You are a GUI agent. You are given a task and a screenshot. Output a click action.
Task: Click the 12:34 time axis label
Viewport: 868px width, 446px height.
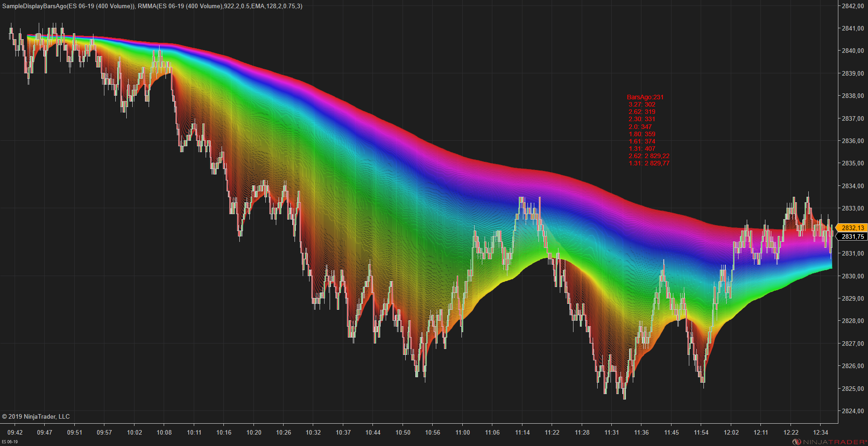[821, 432]
